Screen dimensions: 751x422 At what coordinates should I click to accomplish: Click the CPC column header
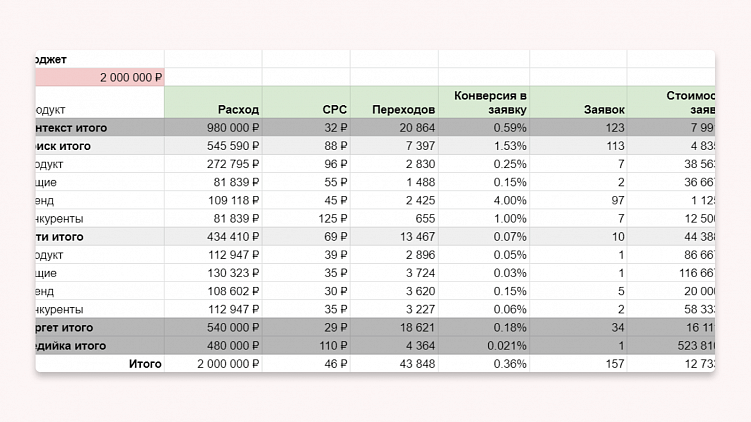point(334,109)
